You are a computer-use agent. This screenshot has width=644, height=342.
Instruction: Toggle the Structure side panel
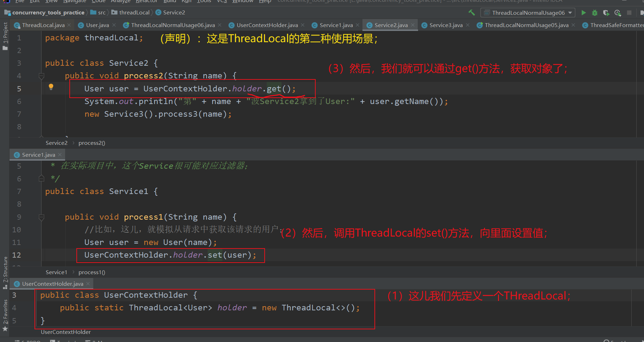coord(5,271)
